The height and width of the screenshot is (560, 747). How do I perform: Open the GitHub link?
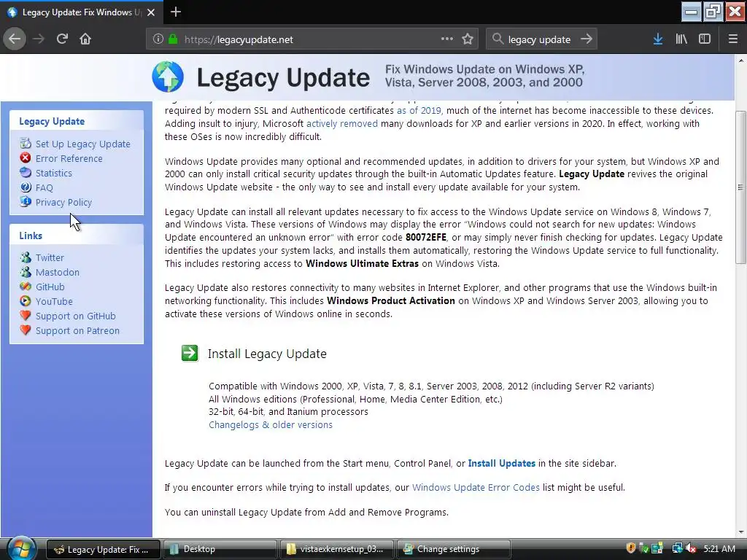(x=50, y=287)
